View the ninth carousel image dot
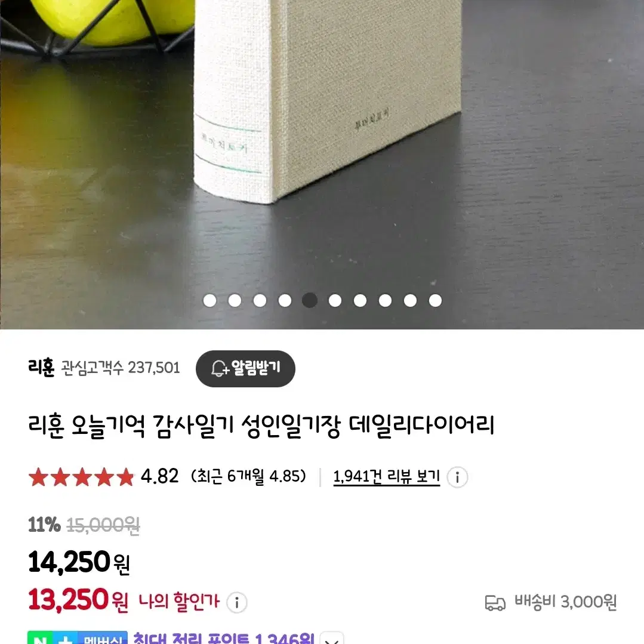Image resolution: width=644 pixels, height=644 pixels. [410, 300]
